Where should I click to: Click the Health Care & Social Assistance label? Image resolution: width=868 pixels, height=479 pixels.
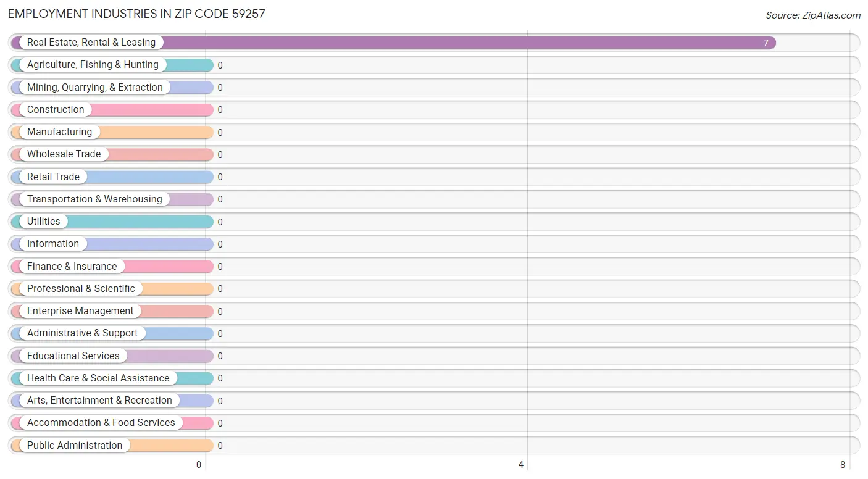[98, 378]
